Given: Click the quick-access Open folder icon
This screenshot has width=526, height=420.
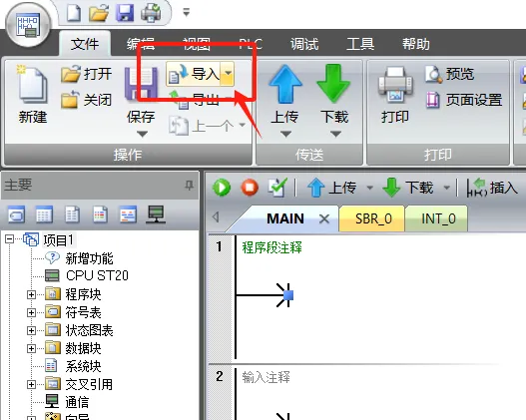Looking at the screenshot, I should click(99, 13).
